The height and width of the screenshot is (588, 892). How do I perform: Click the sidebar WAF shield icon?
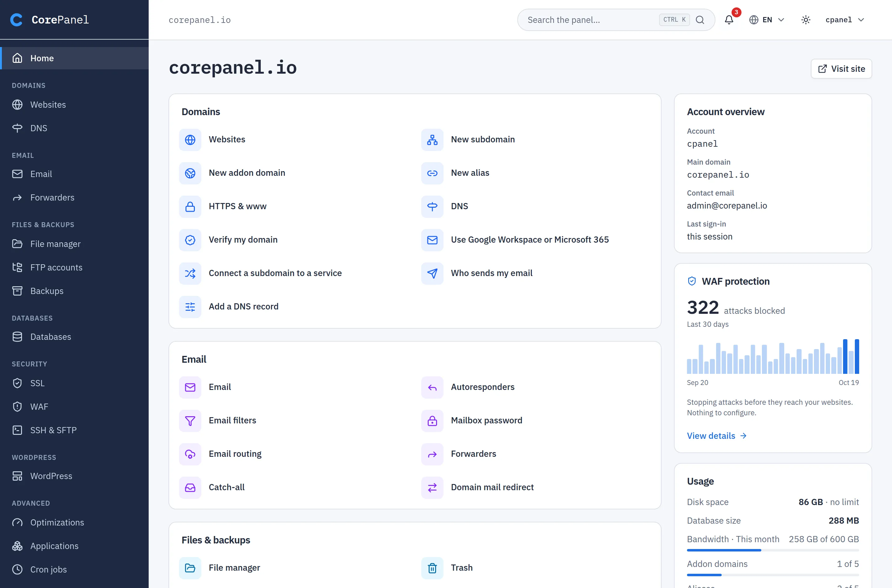(x=17, y=407)
